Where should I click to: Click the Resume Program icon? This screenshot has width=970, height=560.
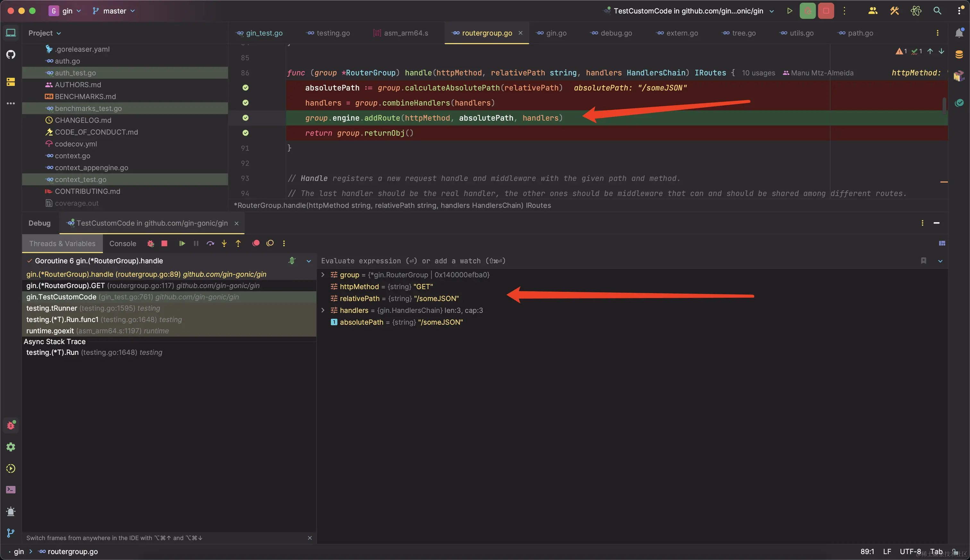tap(182, 244)
